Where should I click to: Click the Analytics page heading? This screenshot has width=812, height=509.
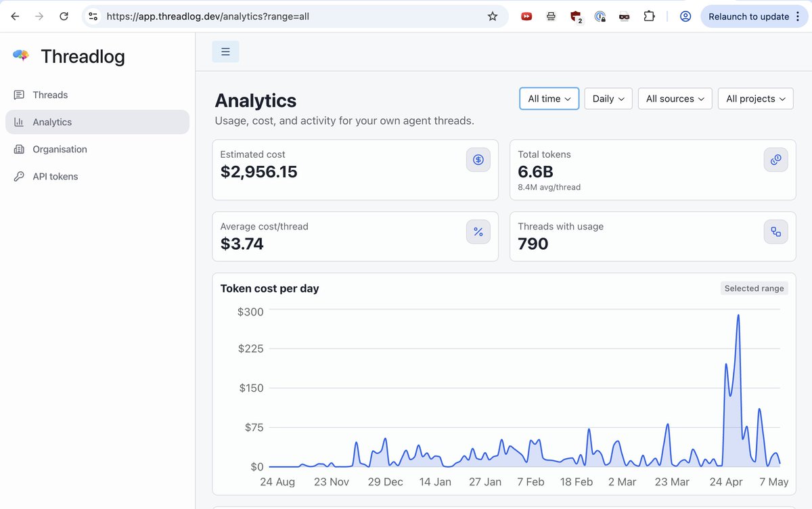pos(256,101)
